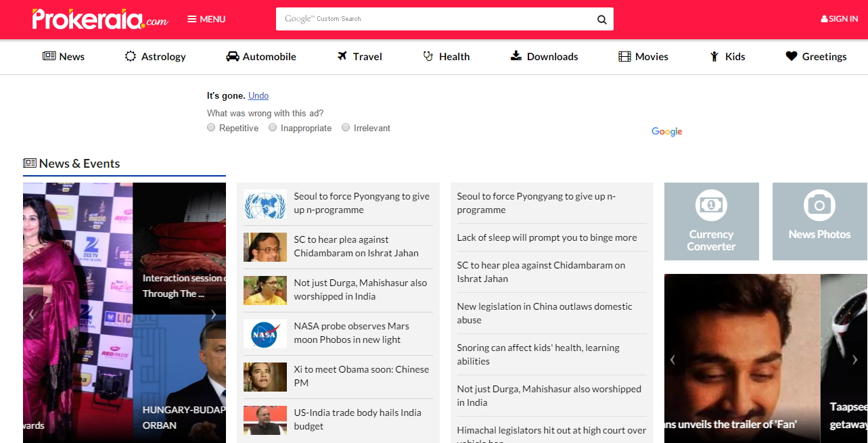Open Astrology section in navigation

156,57
